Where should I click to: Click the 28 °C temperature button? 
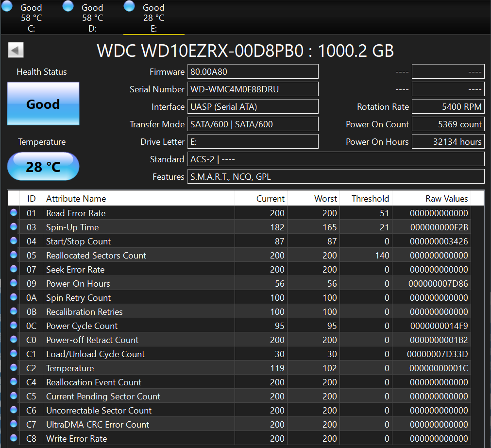tap(43, 166)
